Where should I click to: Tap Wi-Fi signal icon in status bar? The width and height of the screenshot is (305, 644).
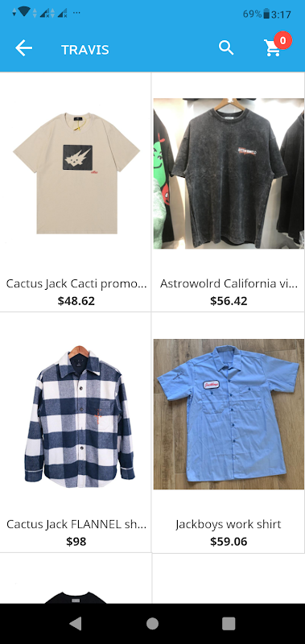24,12
